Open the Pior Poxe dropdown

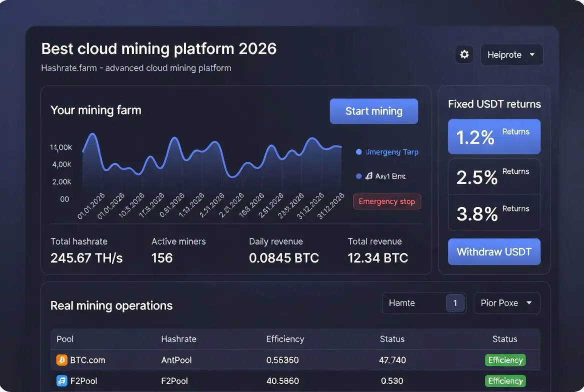[x=506, y=303]
